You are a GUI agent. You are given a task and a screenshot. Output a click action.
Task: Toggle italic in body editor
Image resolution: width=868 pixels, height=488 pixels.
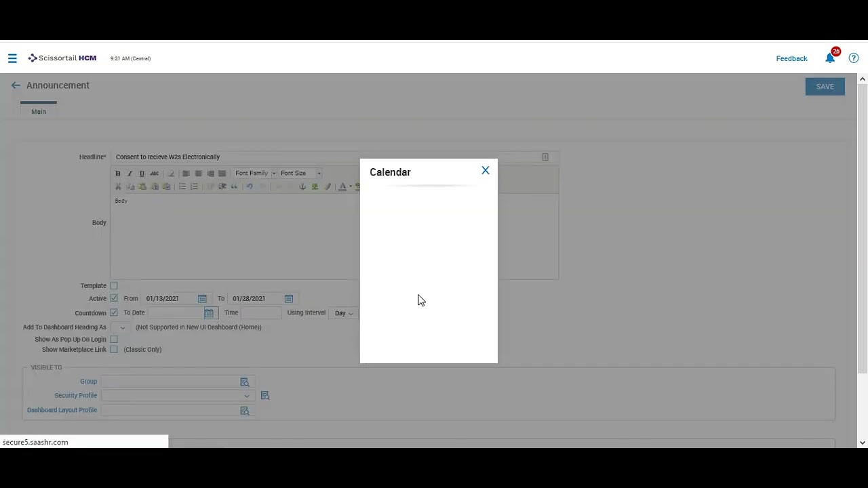130,174
